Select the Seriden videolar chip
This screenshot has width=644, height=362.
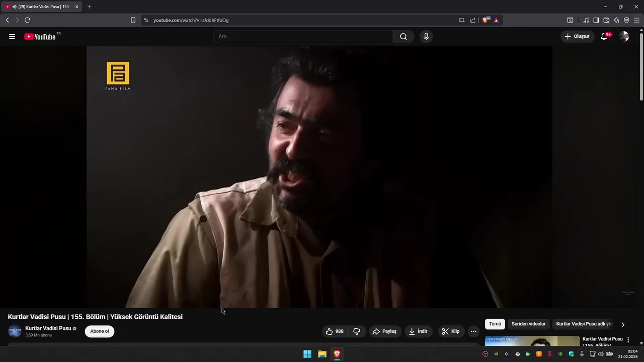(x=528, y=324)
